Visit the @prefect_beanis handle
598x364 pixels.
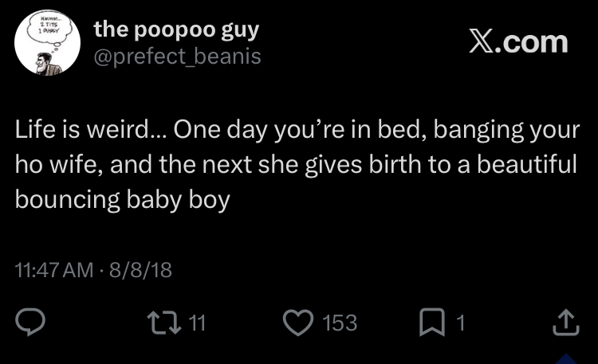pyautogui.click(x=177, y=57)
